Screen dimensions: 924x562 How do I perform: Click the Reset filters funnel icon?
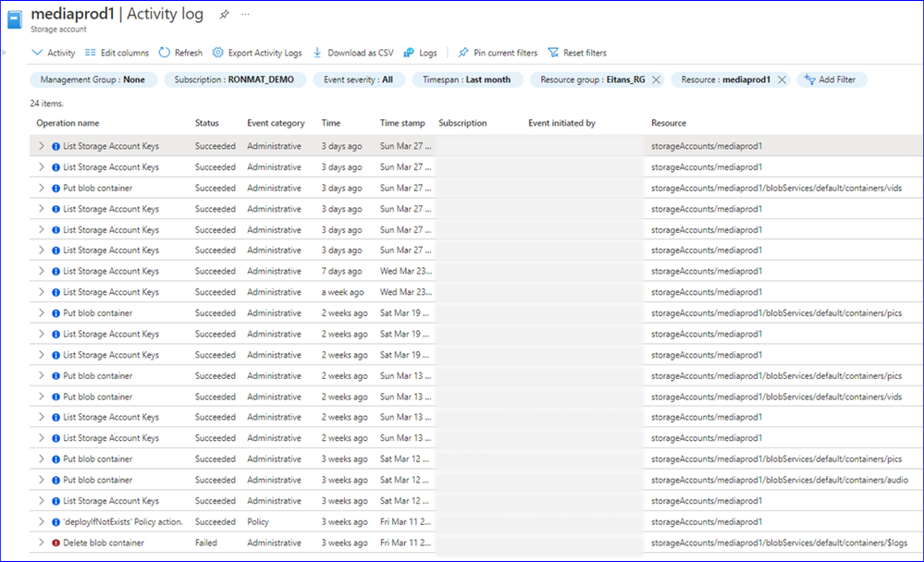coord(553,53)
